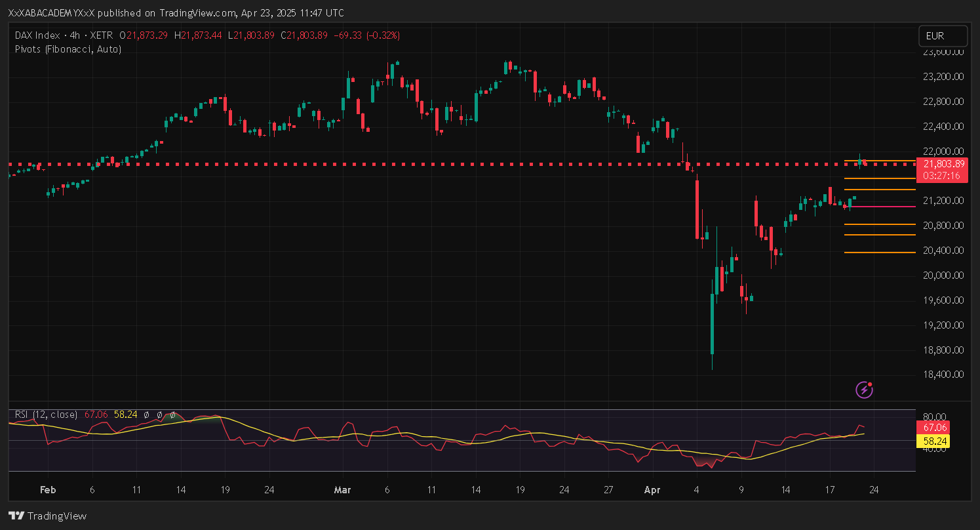Viewport: 980px width, 530px height.
Task: Click the yellow 58.24 RSI axis label
Action: (x=932, y=441)
